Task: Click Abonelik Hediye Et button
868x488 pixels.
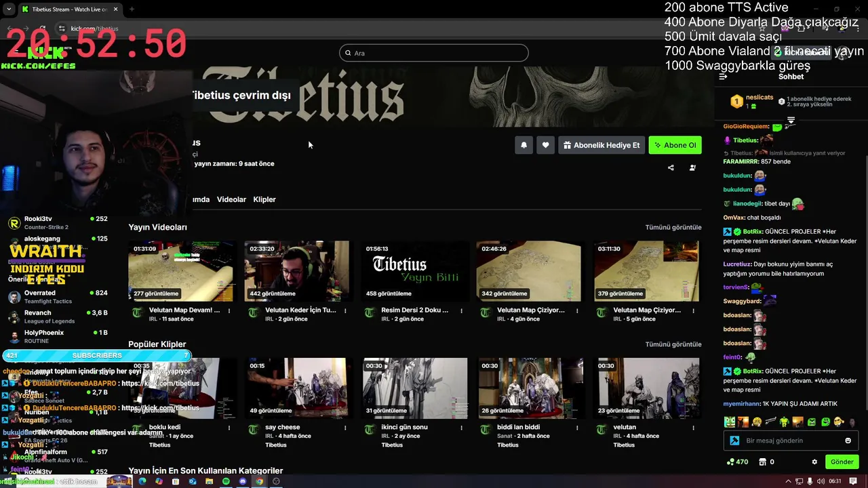Action: [x=601, y=145]
